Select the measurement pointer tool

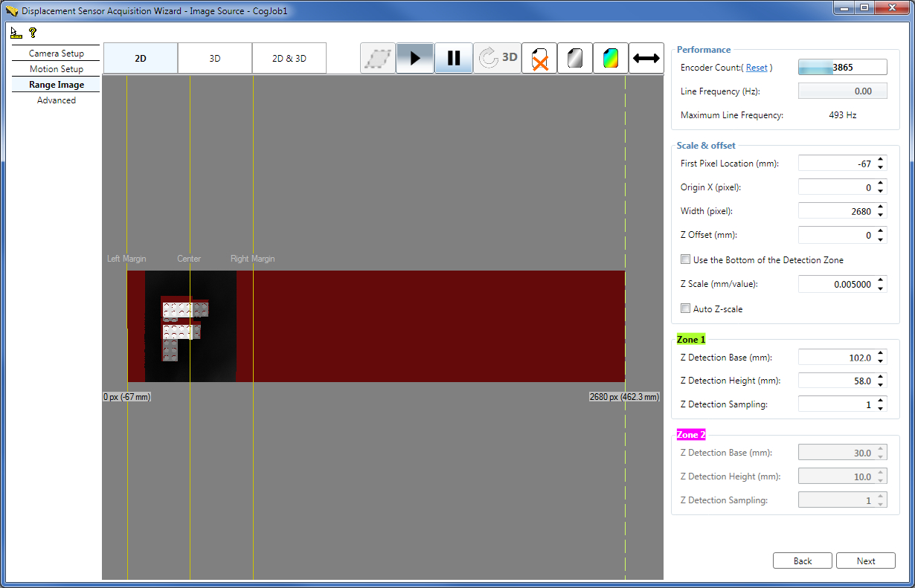click(x=15, y=32)
